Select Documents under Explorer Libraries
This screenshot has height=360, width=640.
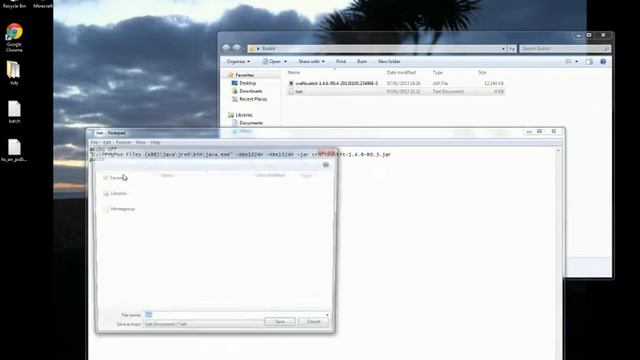point(251,122)
